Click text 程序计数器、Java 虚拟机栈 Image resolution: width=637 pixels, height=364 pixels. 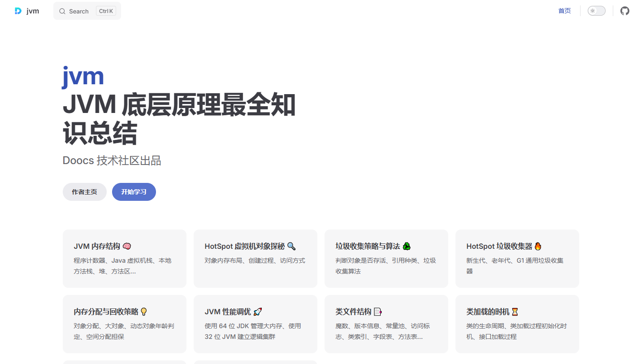pos(113,260)
